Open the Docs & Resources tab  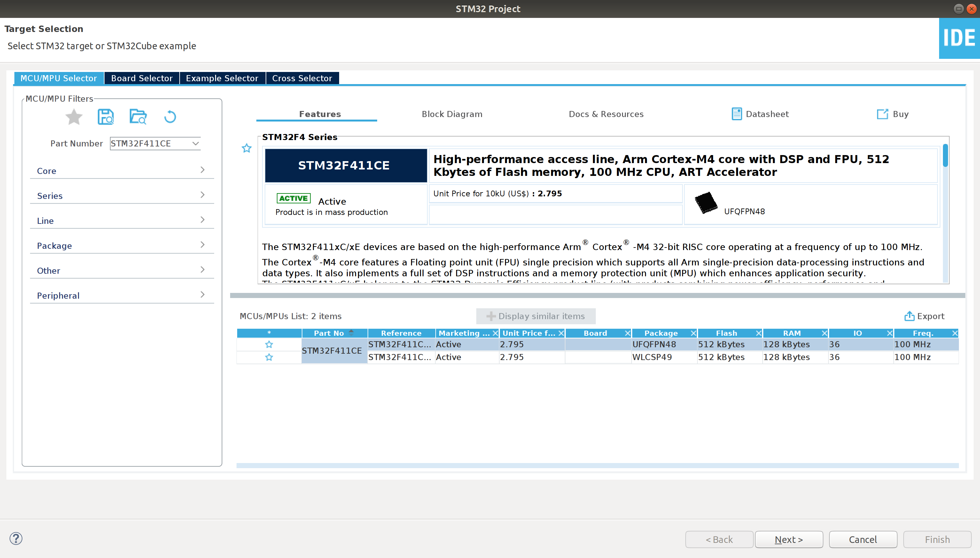point(606,114)
